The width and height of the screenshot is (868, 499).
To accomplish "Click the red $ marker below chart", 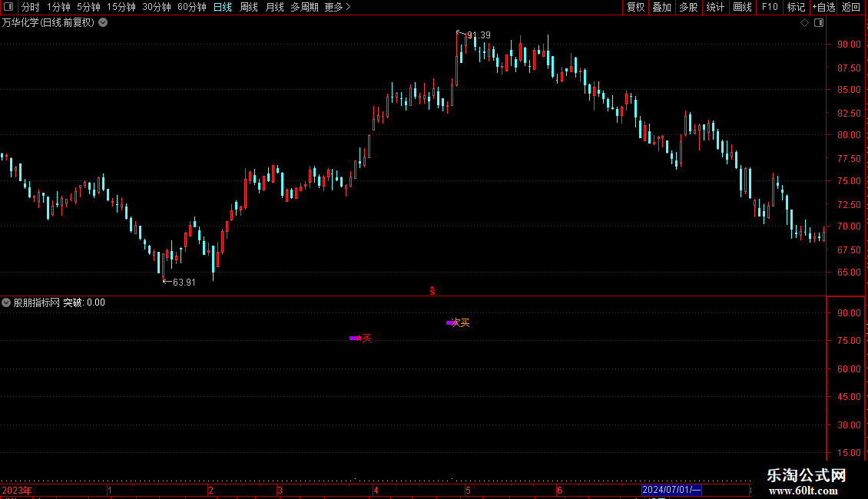I will point(432,291).
